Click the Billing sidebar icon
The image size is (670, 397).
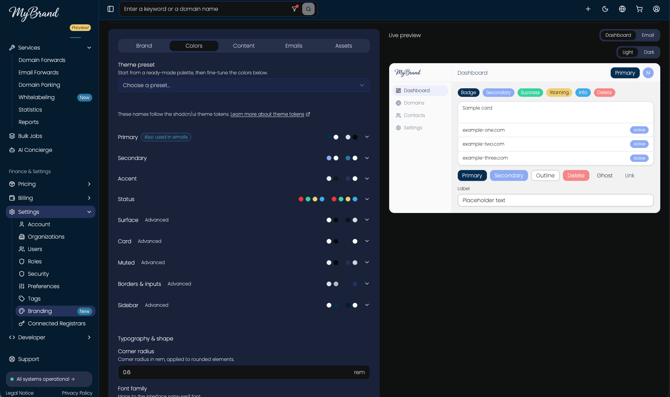pos(12,198)
